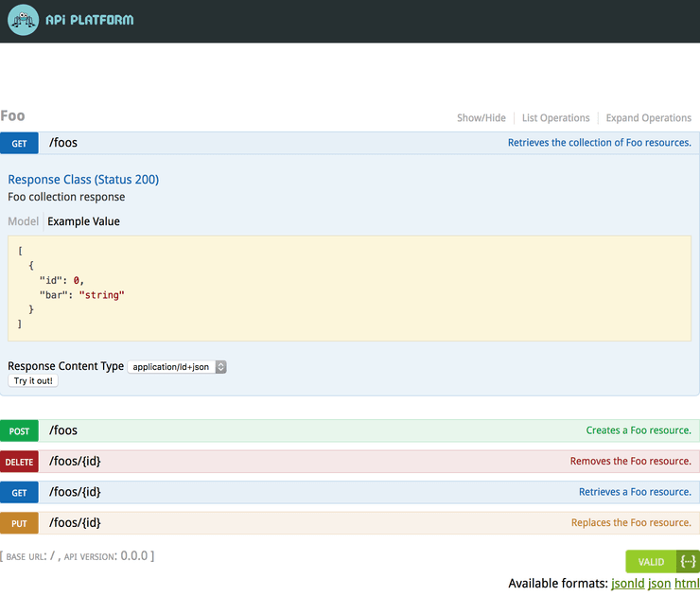Click 'Retrieves the collection of Foo resources.'
The image size is (700, 596).
click(x=599, y=143)
